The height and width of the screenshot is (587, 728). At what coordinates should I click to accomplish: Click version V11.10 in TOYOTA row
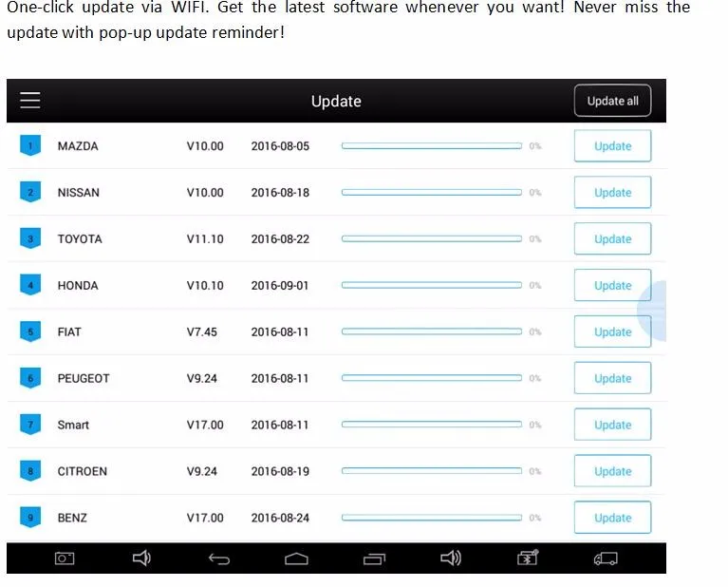point(205,239)
